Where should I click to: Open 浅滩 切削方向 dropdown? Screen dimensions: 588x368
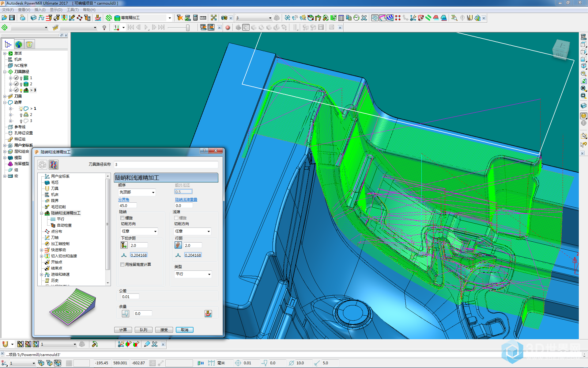193,231
